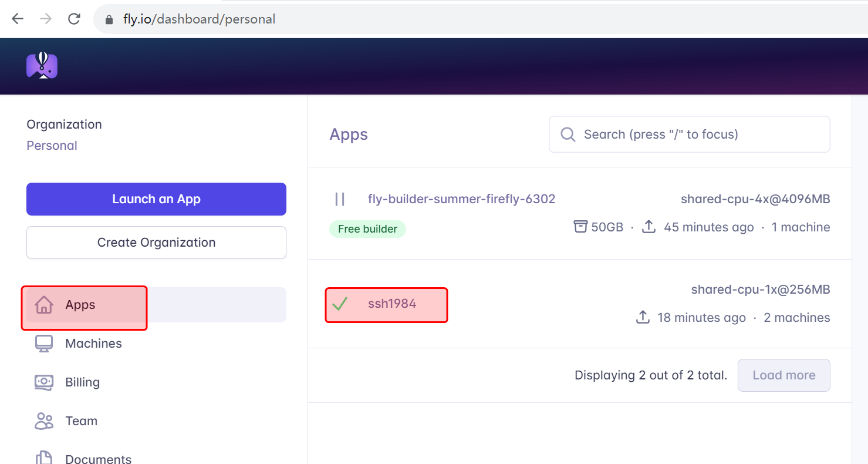Open the ssh1984 app link
The width and height of the screenshot is (868, 464).
pyautogui.click(x=392, y=304)
